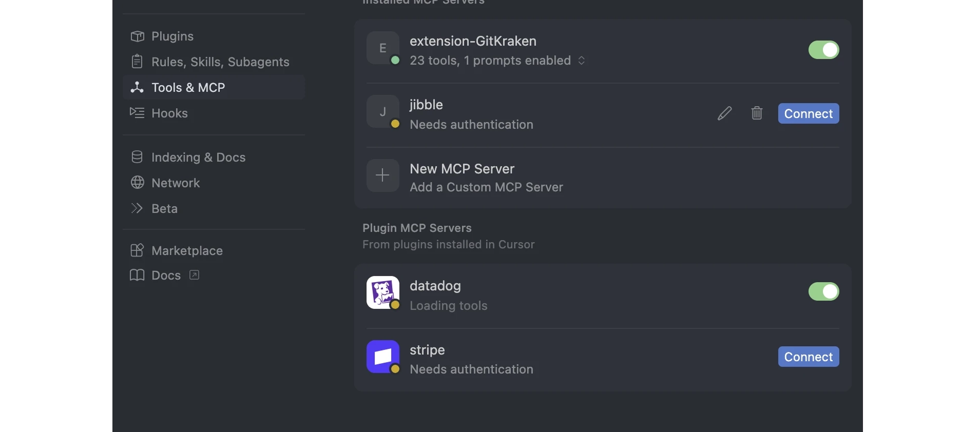Edit the jibble server with pencil icon
Image resolution: width=980 pixels, height=432 pixels.
pos(724,113)
